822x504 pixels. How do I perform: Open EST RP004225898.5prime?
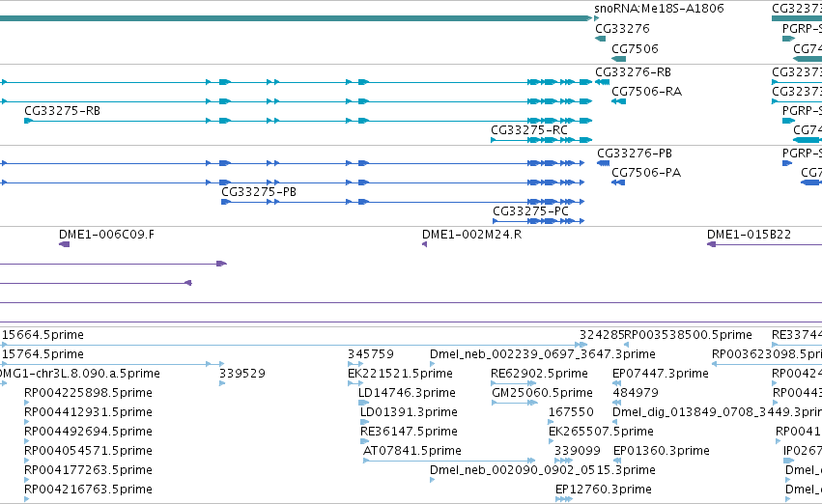point(88,393)
